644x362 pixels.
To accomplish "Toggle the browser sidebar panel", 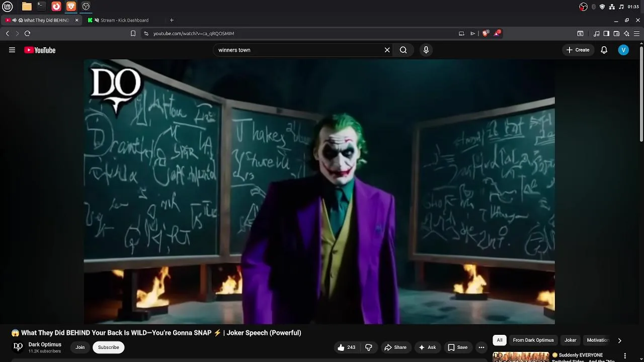I will click(606, 33).
